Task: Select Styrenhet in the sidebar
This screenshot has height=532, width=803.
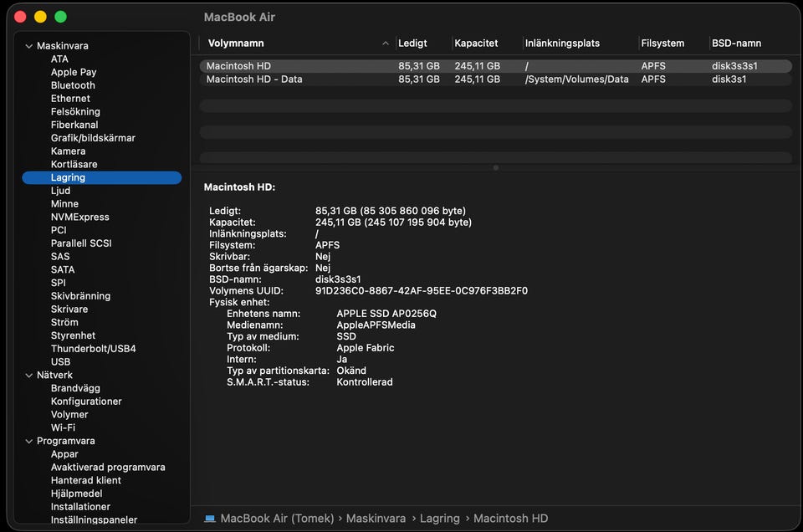Action: [x=73, y=335]
